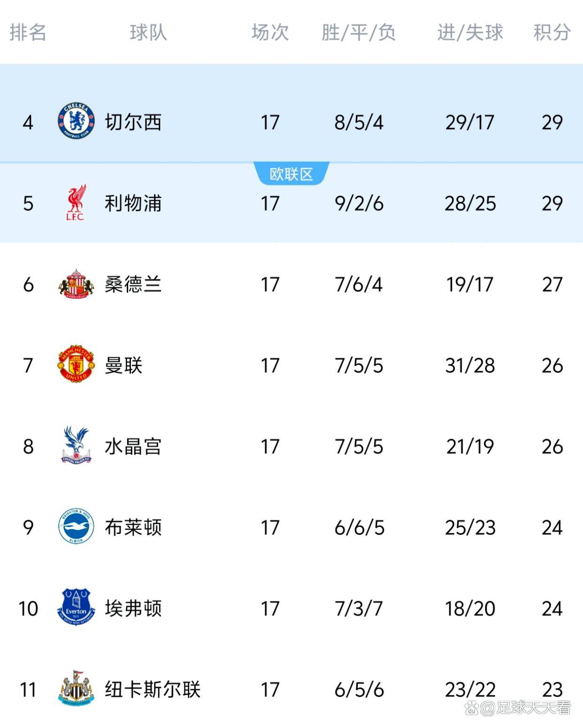Tap the 欧联区 zone label badge
The height and width of the screenshot is (728, 583).
tap(291, 174)
